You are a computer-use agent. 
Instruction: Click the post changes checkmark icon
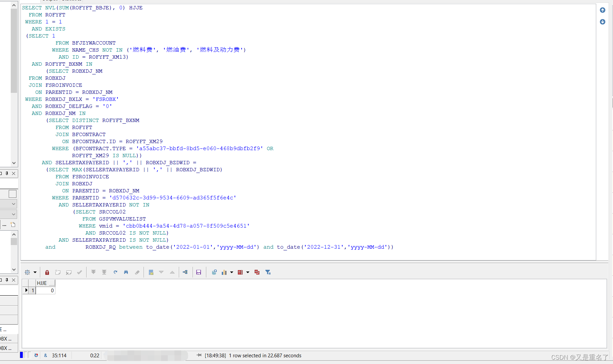click(x=80, y=272)
